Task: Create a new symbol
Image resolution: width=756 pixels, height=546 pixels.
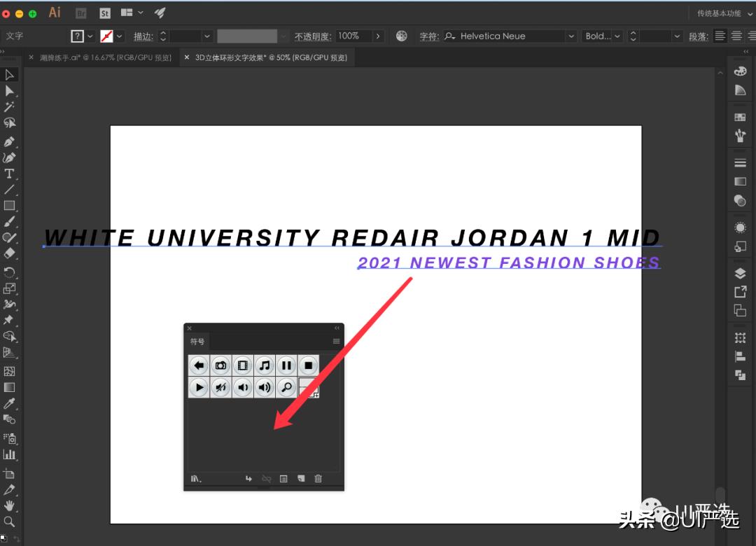Action: (x=301, y=479)
